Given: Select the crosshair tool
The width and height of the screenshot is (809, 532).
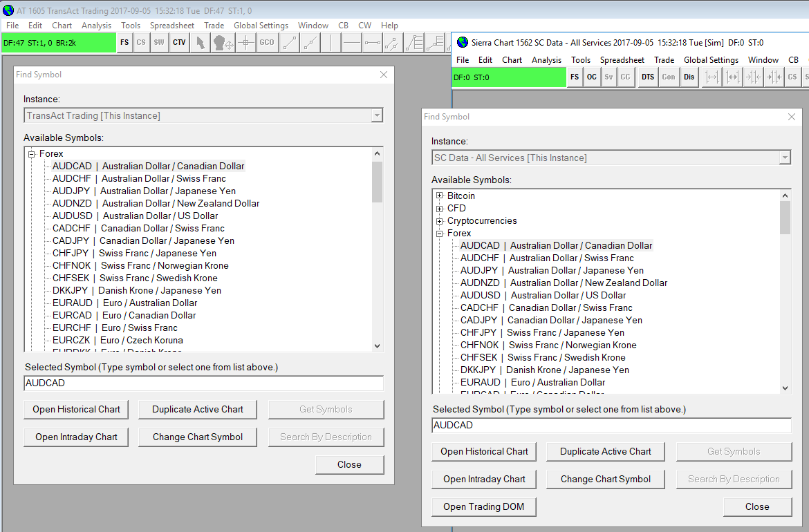Looking at the screenshot, I should [x=246, y=43].
